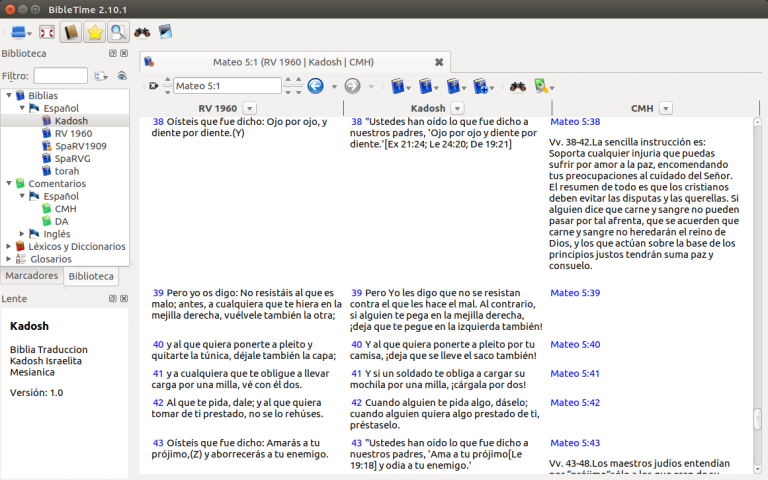
Task: Toggle the Bookshelf panel book icon
Action: coord(71,33)
